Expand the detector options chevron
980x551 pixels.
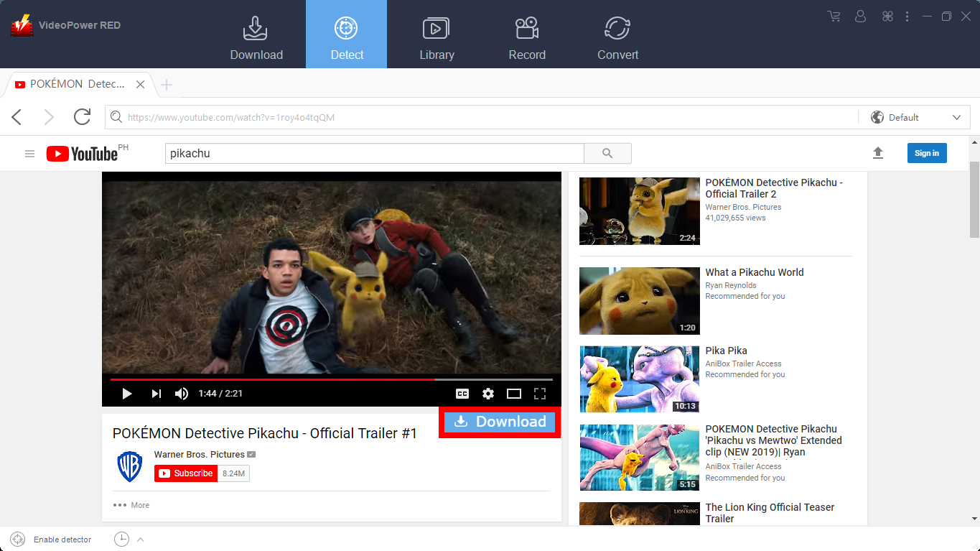coord(141,540)
